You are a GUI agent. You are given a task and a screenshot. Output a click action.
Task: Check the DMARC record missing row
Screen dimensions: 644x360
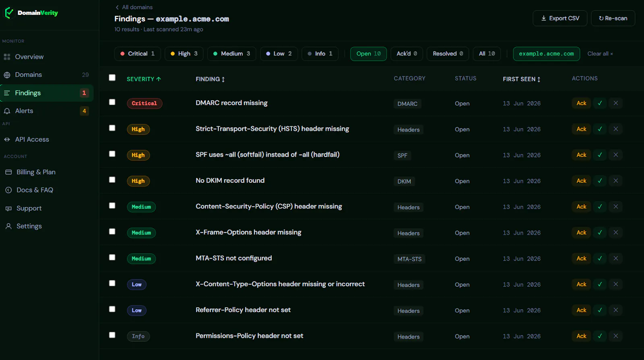click(112, 102)
